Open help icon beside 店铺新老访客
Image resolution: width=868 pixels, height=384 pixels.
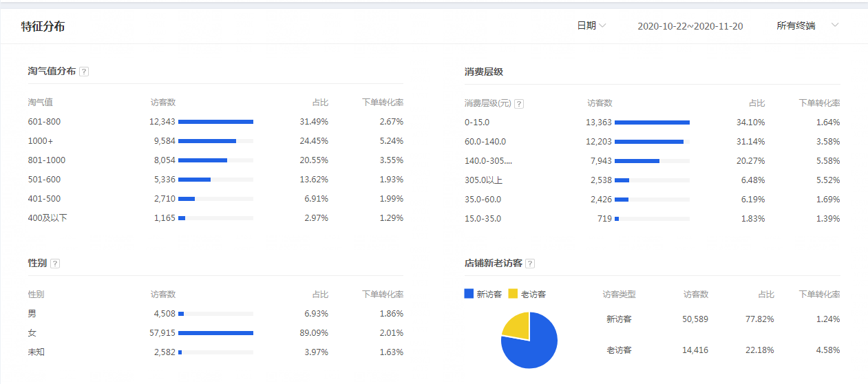point(530,264)
